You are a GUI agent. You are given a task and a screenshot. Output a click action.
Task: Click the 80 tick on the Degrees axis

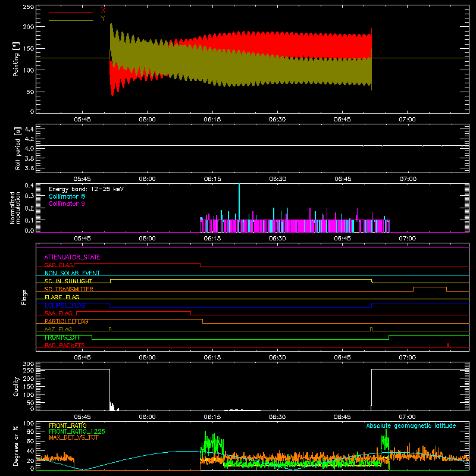pyautogui.click(x=30, y=431)
